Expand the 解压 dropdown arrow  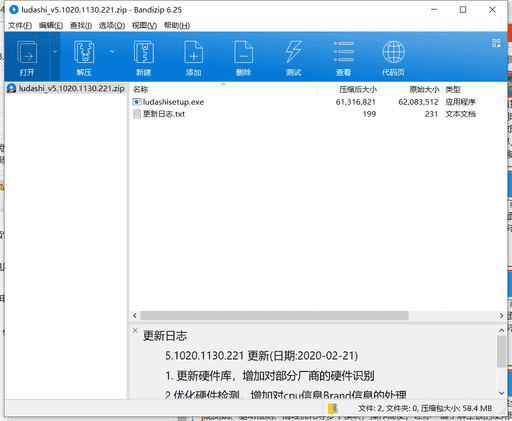112,52
